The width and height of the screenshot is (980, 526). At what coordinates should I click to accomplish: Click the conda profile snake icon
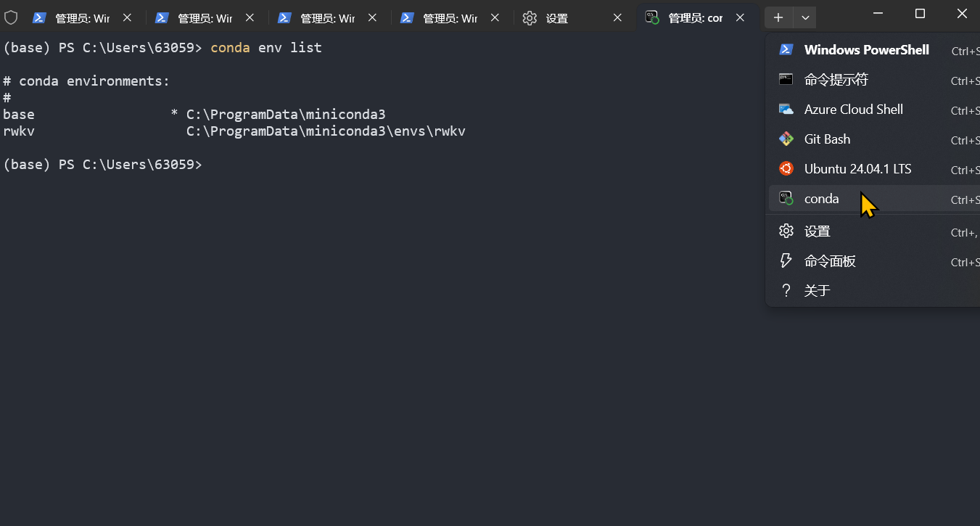click(x=786, y=197)
